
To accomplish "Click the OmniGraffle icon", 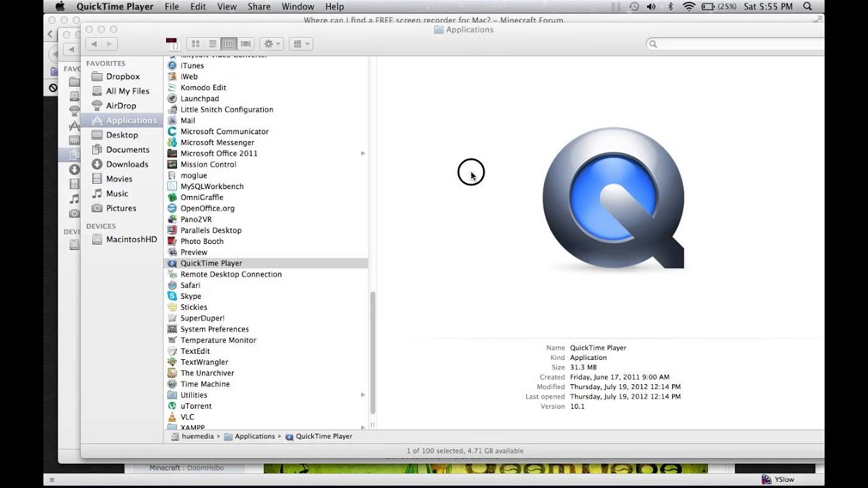I will (x=172, y=197).
